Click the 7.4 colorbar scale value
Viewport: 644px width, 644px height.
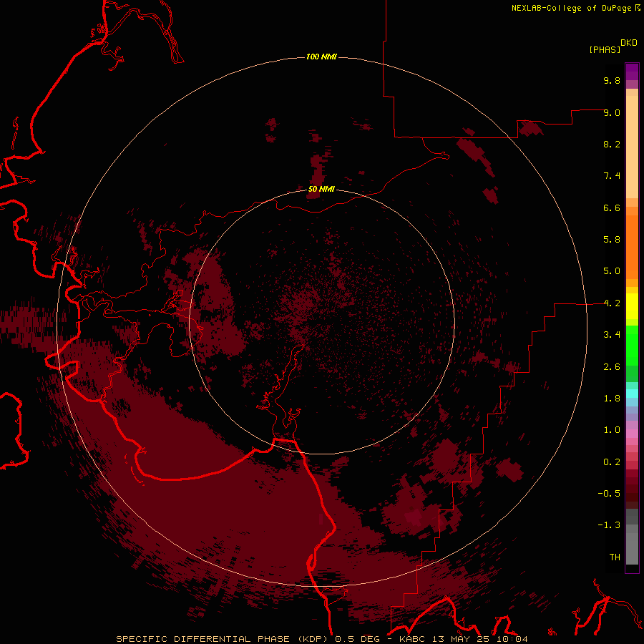coord(612,176)
